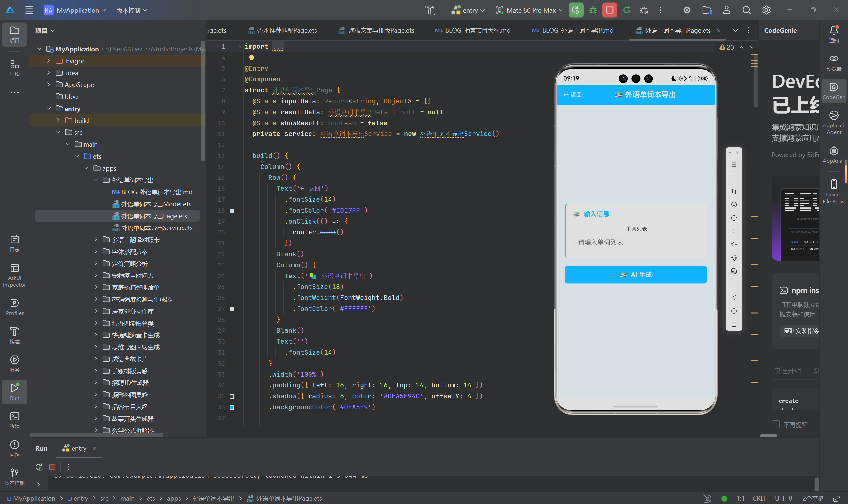The image size is (848, 504).
Task: Open editor tab options kebab menu
Action: [748, 30]
